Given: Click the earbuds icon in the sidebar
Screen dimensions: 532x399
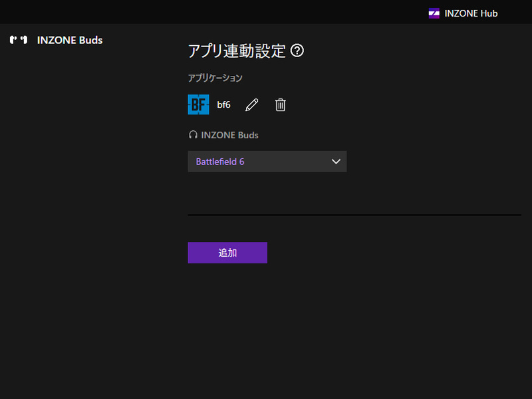Looking at the screenshot, I should [x=19, y=40].
